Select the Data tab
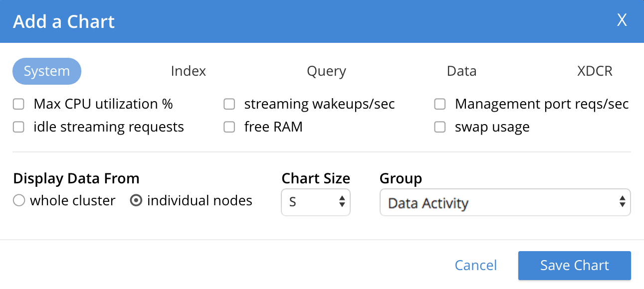 click(x=461, y=71)
